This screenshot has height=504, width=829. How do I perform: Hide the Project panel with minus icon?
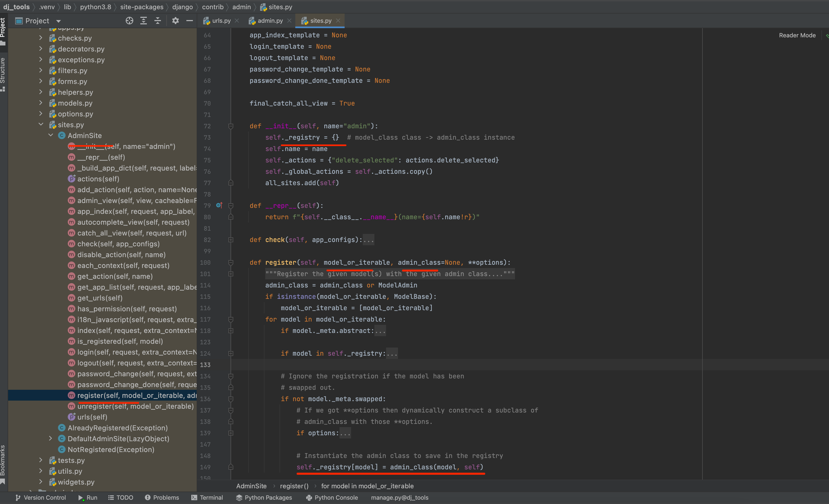pyautogui.click(x=189, y=21)
